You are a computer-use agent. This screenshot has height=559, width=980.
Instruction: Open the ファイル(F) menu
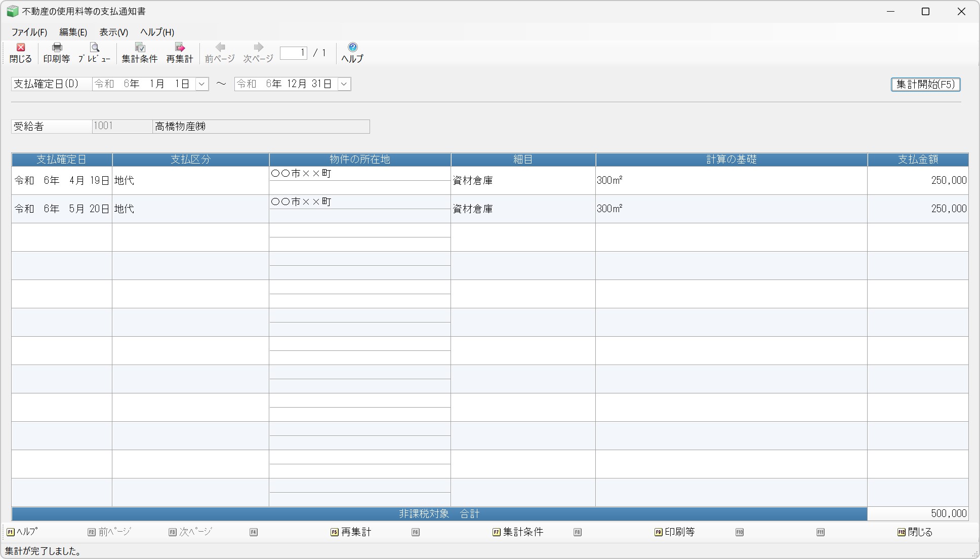click(29, 32)
